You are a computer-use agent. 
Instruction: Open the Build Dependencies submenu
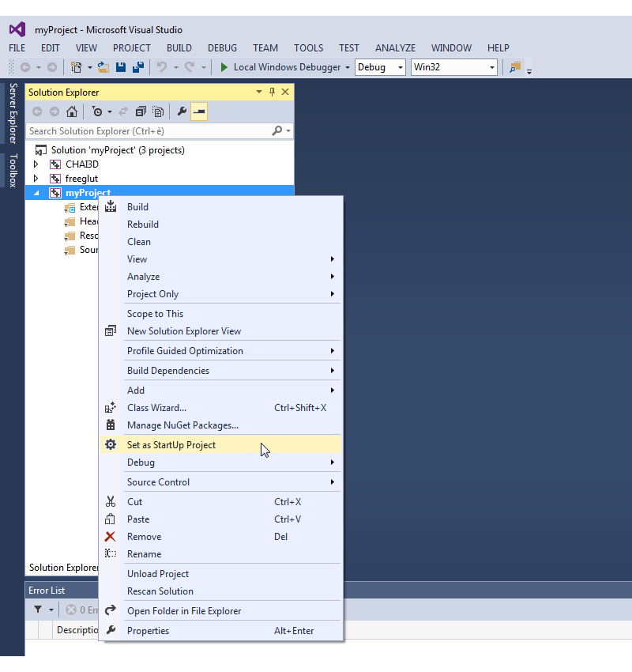coord(220,370)
